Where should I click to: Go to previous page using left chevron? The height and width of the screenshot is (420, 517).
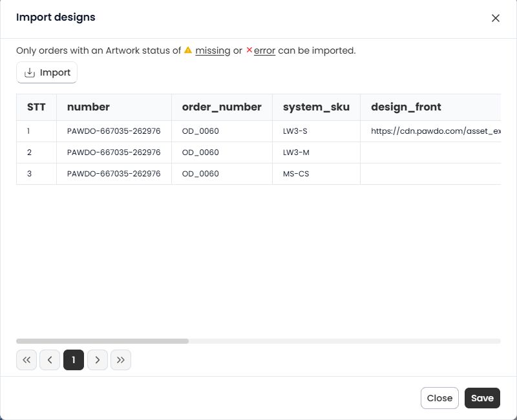50,360
